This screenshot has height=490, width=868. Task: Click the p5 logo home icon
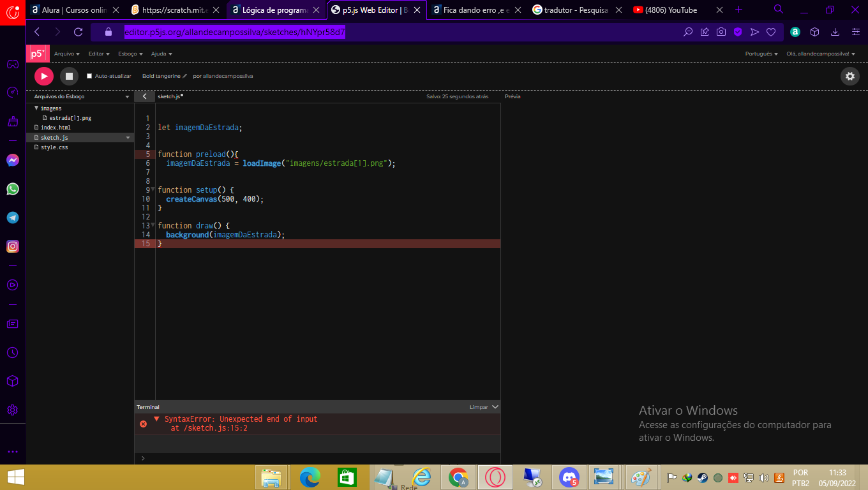pyautogui.click(x=38, y=54)
